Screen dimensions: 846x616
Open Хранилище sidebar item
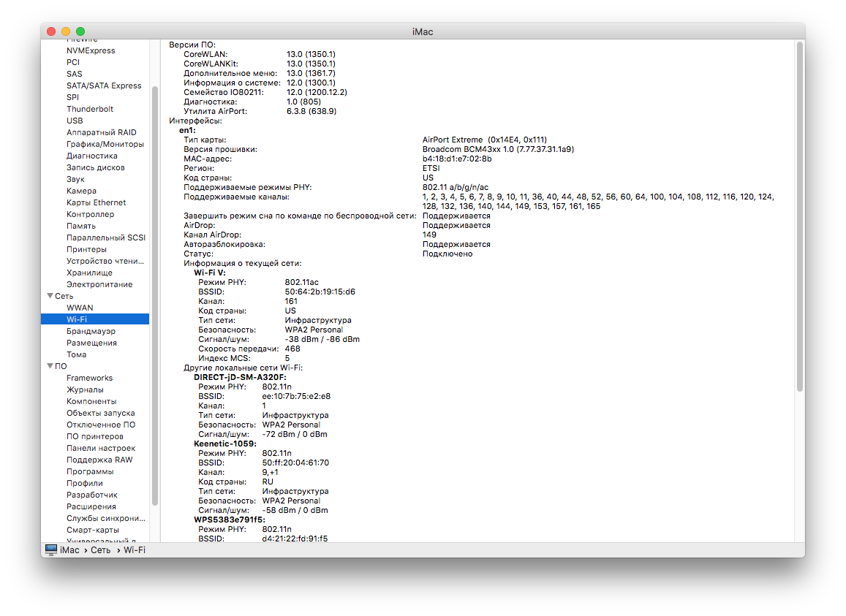(89, 273)
